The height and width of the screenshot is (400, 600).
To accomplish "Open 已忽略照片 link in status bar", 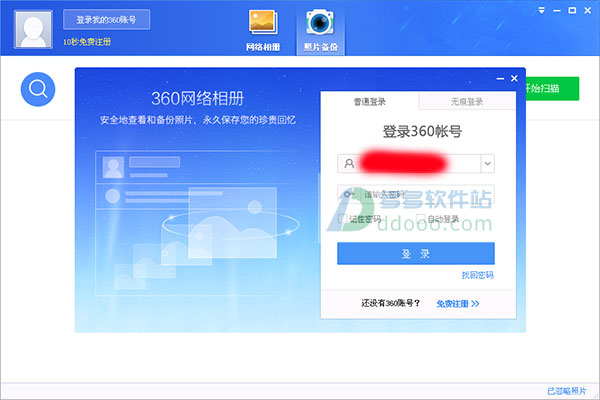I will click(x=567, y=391).
